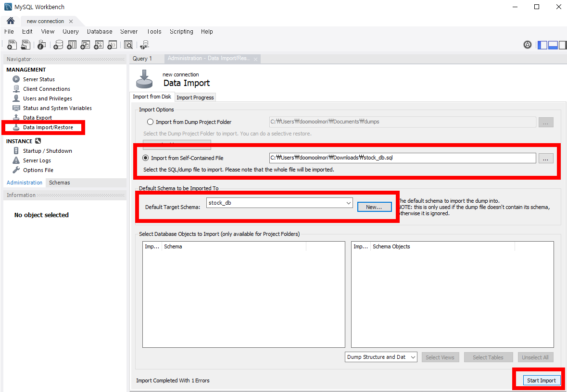Open Server Status in Navigator
This screenshot has width=567, height=392.
39,79
